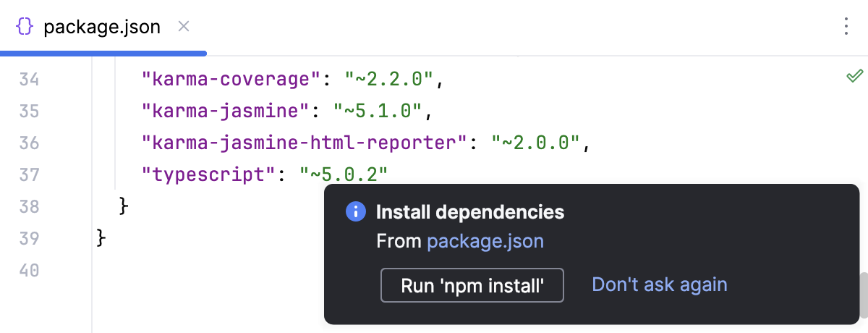Image resolution: width=868 pixels, height=333 pixels.
Task: Place cursor on the "karma-coverage" key
Action: [231, 80]
